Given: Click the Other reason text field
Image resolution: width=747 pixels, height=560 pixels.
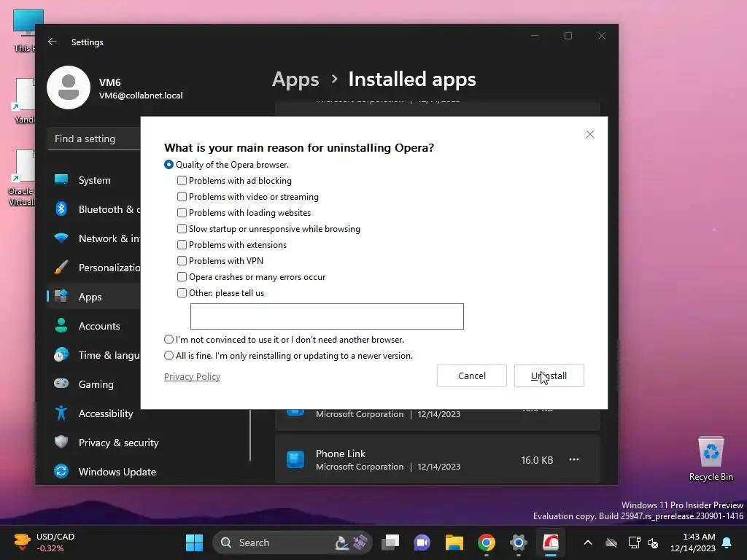Looking at the screenshot, I should click(327, 316).
